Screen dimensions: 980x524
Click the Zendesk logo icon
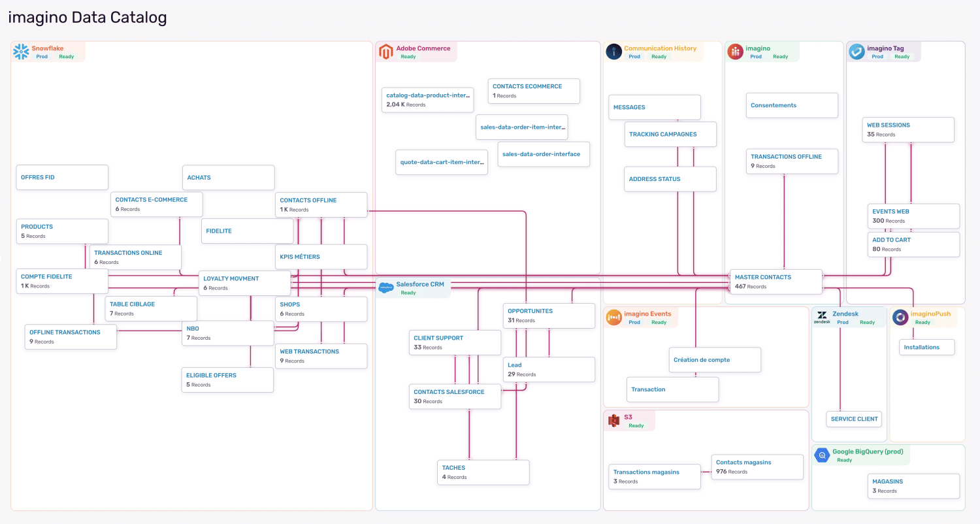coord(821,318)
